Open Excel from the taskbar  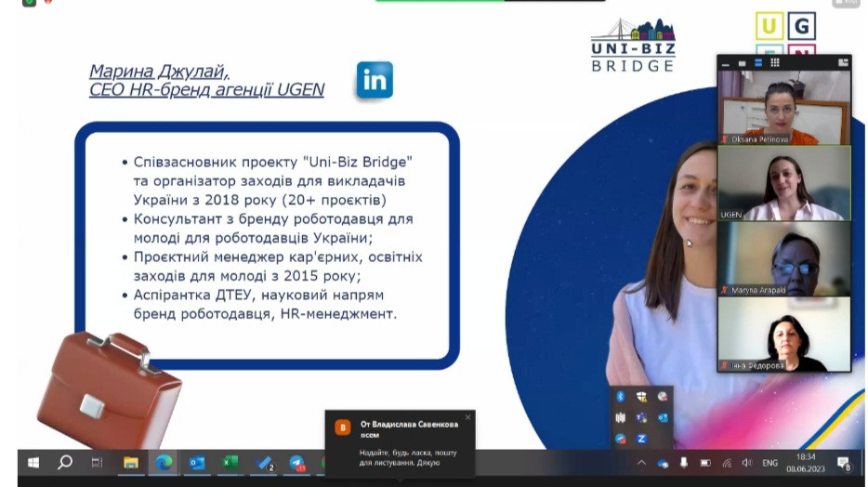(230, 463)
